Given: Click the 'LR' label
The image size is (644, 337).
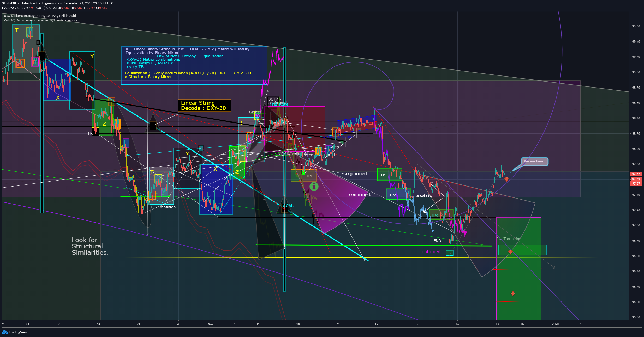Looking at the screenshot, I should tap(90, 133).
